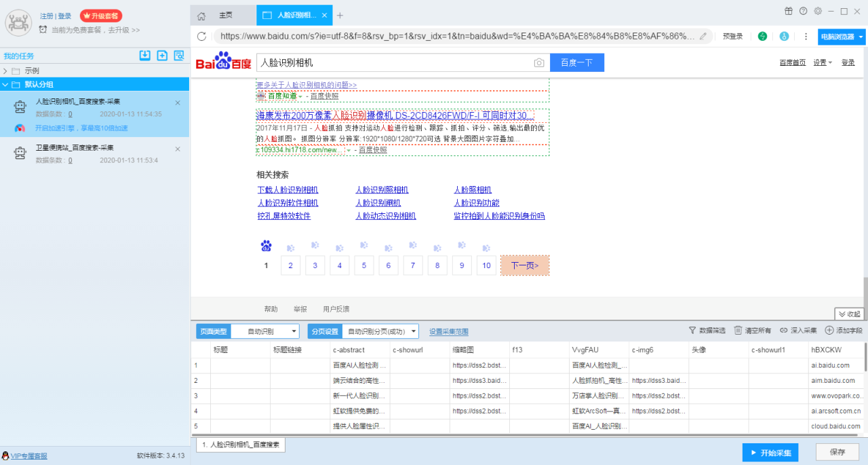Click the Baidu logo
The height and width of the screenshot is (465, 868).
point(224,61)
